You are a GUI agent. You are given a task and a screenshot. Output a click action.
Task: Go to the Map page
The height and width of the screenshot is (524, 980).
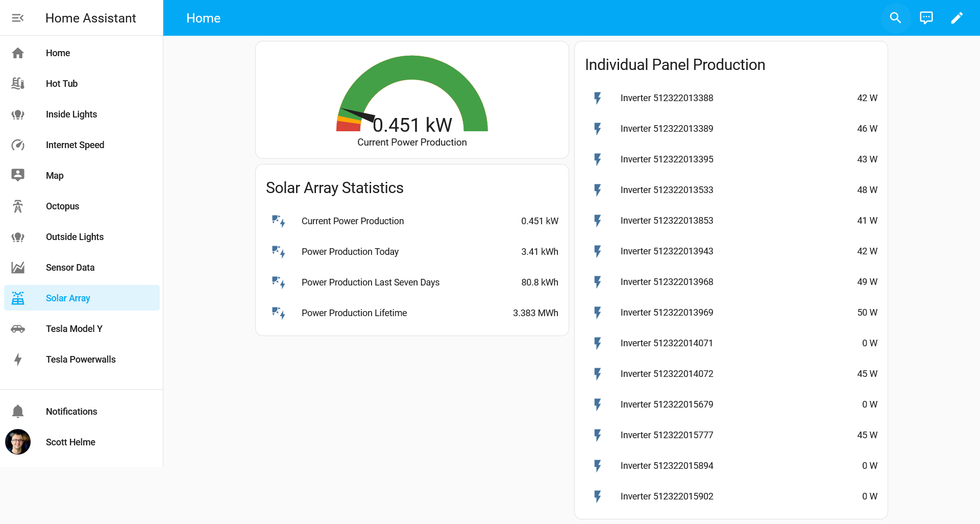coord(55,176)
